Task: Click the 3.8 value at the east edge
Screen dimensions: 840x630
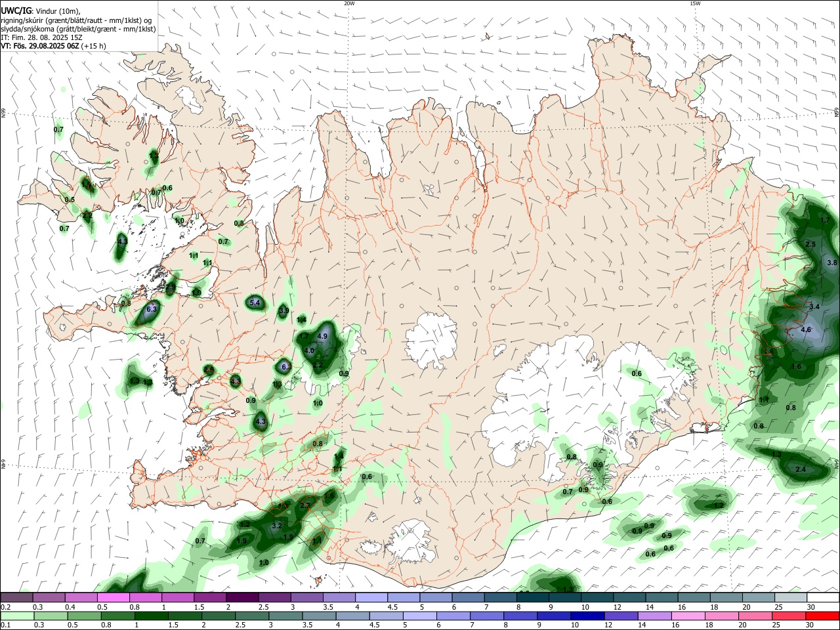Action: (832, 262)
